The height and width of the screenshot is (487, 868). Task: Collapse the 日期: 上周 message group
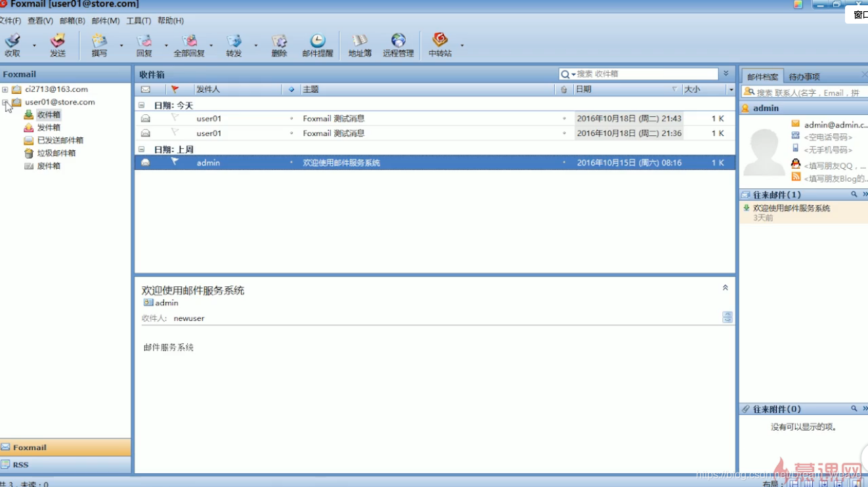(x=141, y=150)
